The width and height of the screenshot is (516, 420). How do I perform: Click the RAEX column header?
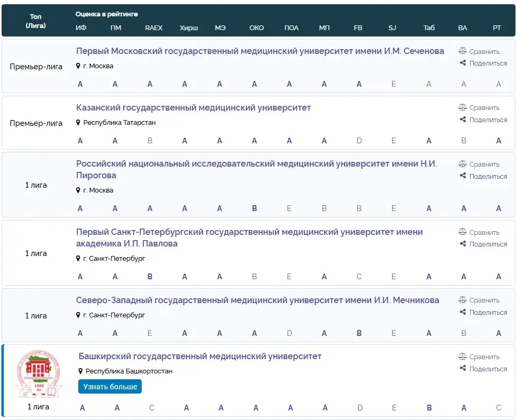(x=154, y=28)
